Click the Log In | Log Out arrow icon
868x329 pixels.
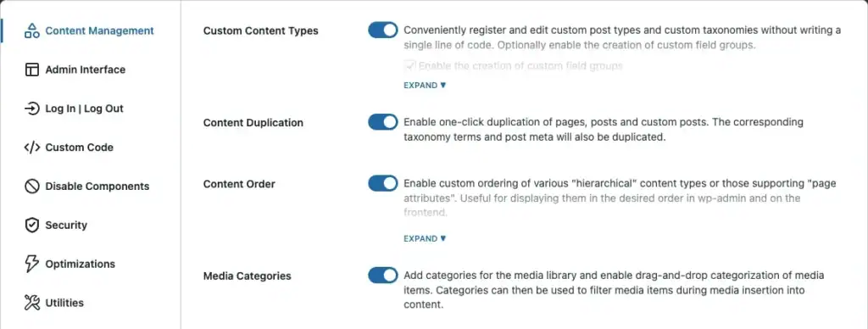point(32,109)
